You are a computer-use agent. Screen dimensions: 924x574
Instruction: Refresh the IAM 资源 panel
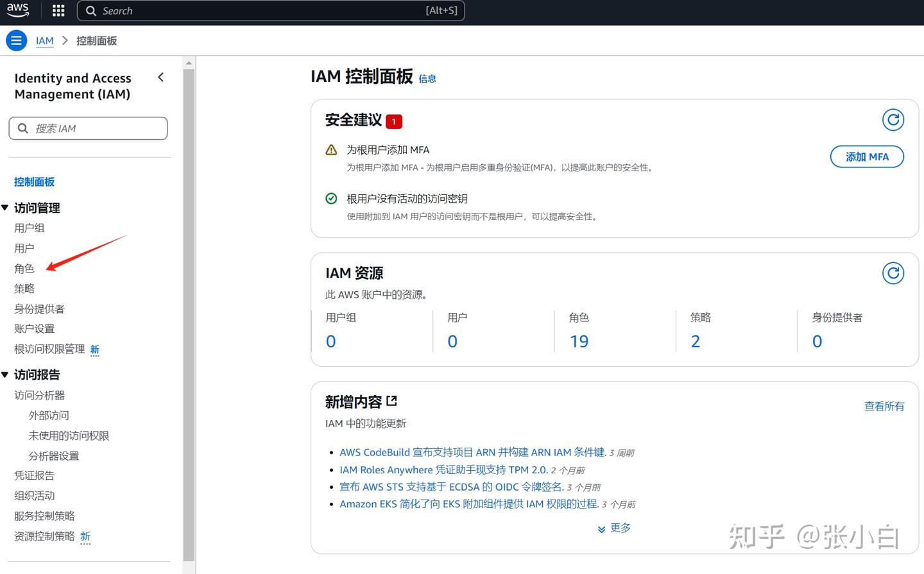[x=893, y=273]
